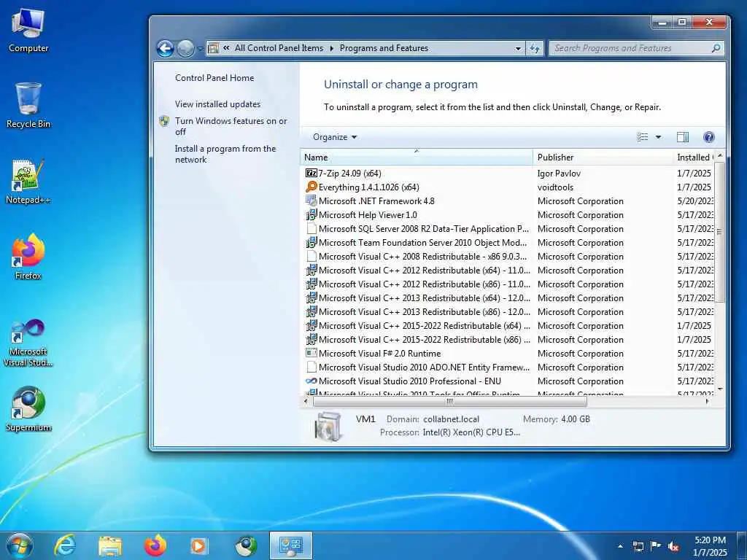This screenshot has width=747, height=560.
Task: Sort list by the Name column header
Action: click(417, 157)
